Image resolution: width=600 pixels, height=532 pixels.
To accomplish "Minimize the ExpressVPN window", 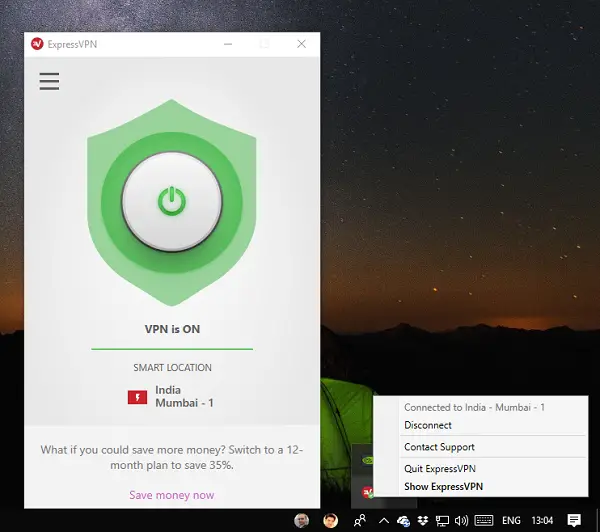I will click(228, 44).
